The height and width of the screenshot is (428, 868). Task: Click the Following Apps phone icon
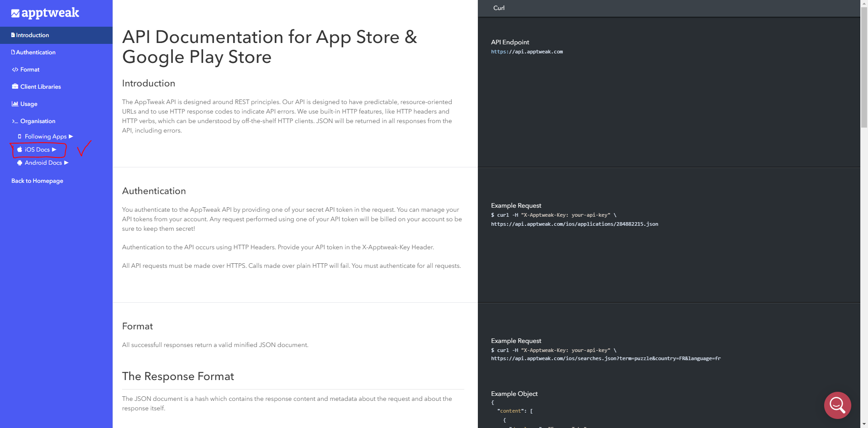(19, 136)
